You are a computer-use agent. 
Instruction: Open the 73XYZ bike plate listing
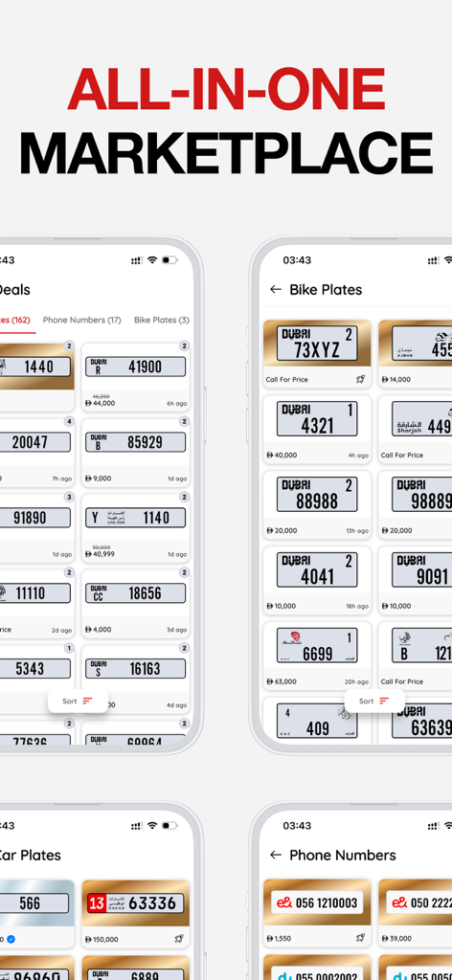[317, 354]
